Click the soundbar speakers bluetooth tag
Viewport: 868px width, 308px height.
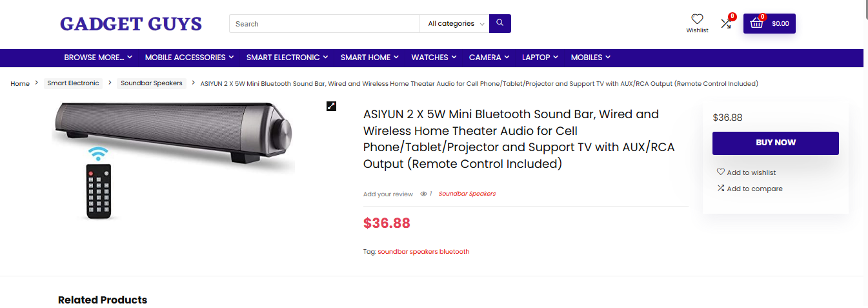[x=423, y=252]
